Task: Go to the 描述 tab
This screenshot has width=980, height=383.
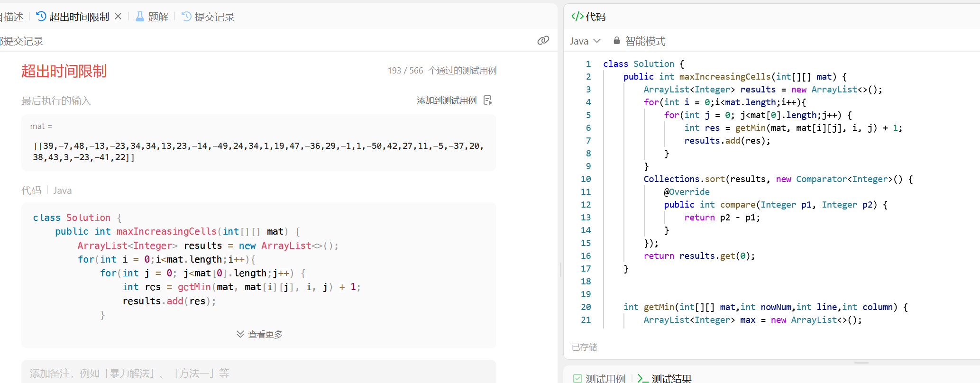Action: 12,17
